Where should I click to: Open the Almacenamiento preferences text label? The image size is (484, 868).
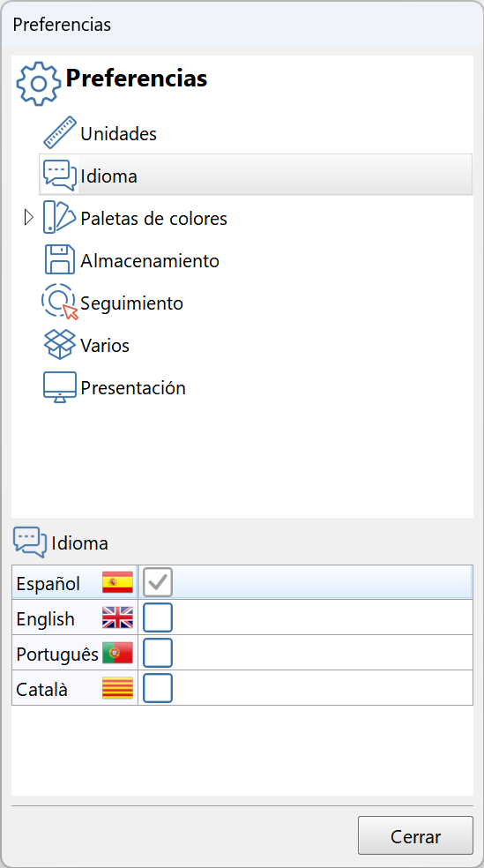(x=150, y=261)
